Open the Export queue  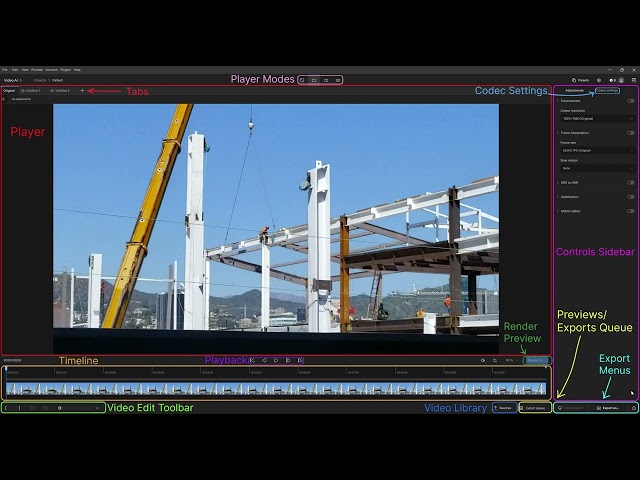pyautogui.click(x=535, y=408)
